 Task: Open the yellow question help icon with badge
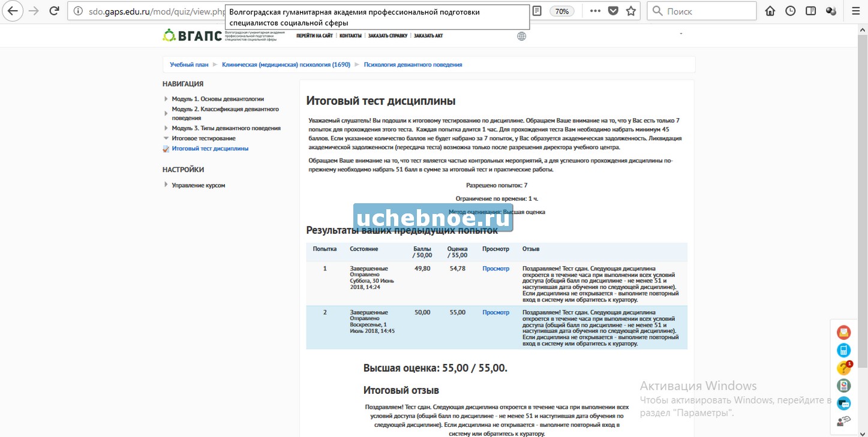(844, 368)
